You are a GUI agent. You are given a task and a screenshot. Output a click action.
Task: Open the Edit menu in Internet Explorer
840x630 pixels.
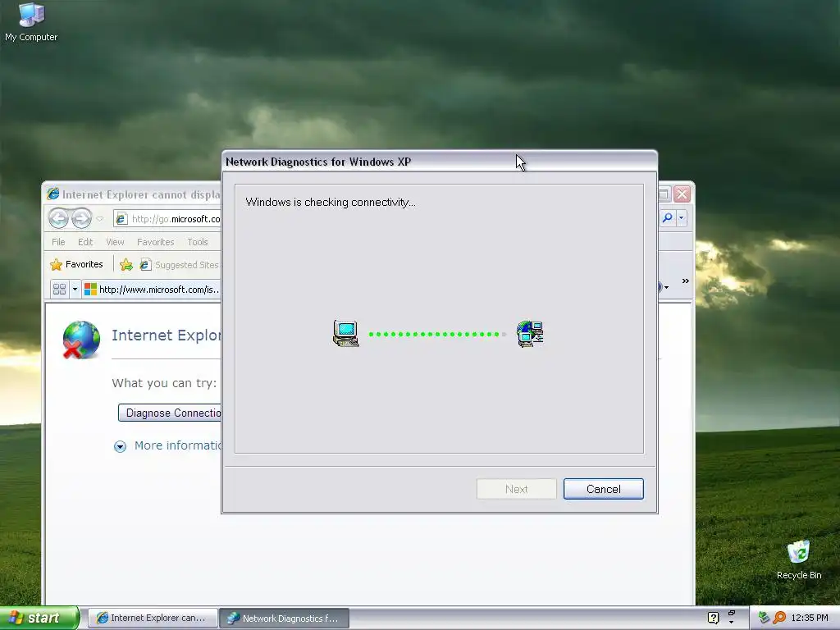(x=85, y=242)
